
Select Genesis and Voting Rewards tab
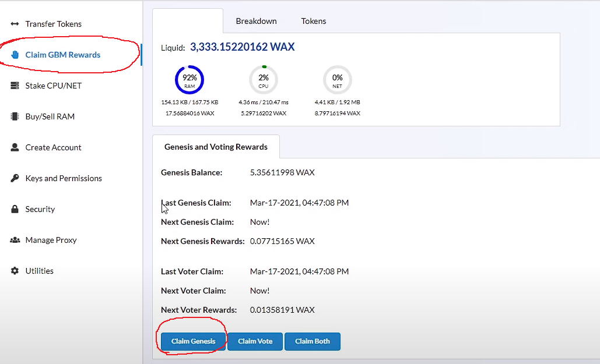pyautogui.click(x=216, y=147)
